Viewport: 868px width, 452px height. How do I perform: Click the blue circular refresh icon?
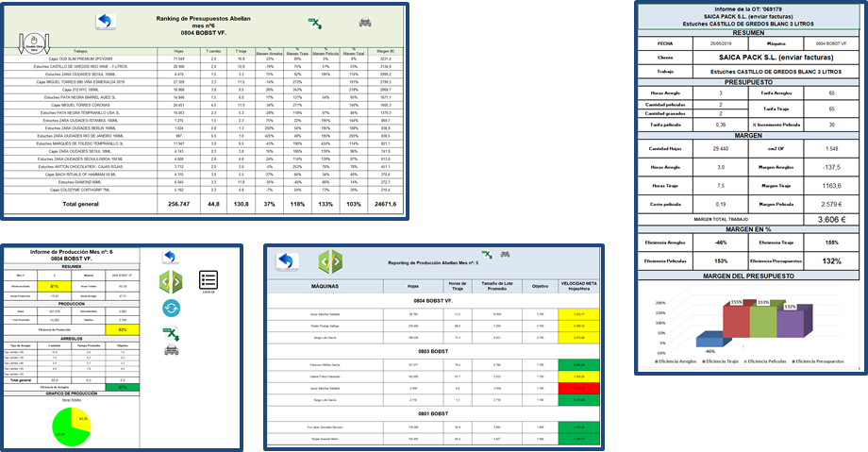(171, 308)
